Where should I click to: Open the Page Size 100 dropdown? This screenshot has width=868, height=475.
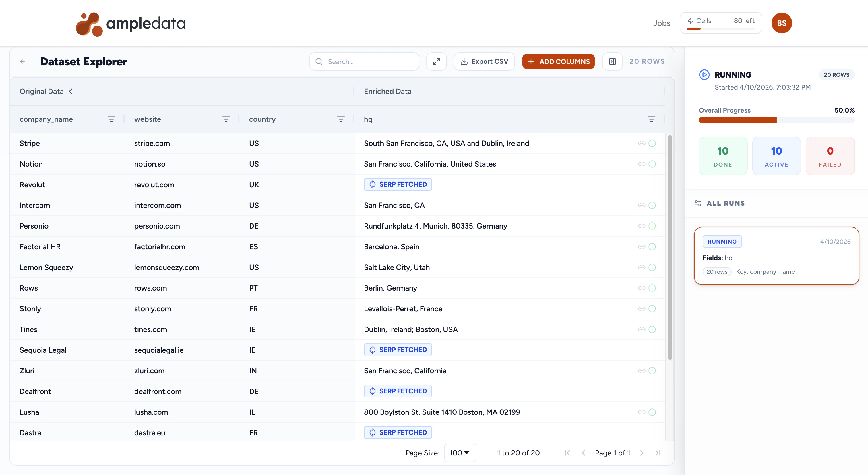pos(460,453)
